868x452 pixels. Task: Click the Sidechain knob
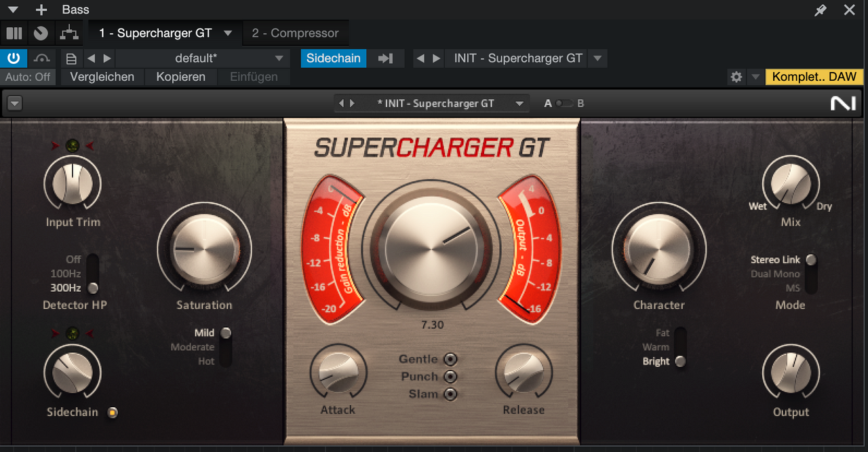click(73, 373)
